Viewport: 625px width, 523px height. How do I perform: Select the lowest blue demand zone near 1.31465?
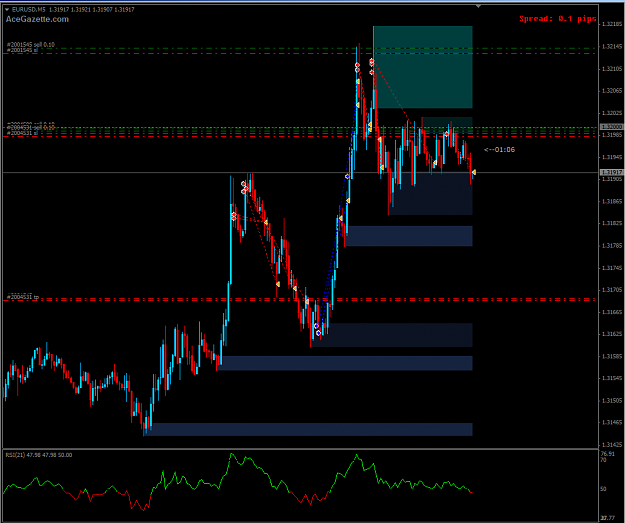[308, 429]
